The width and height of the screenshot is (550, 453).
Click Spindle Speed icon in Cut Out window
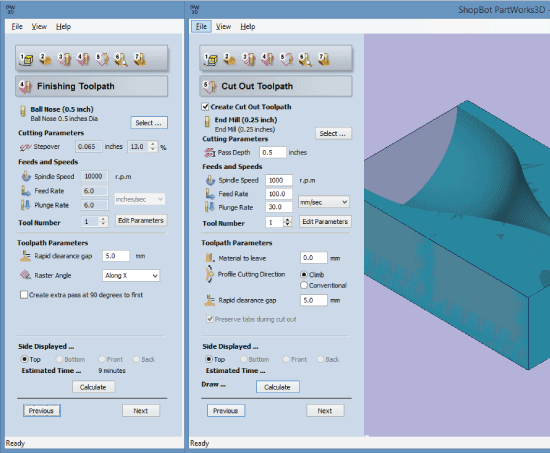[x=210, y=180]
